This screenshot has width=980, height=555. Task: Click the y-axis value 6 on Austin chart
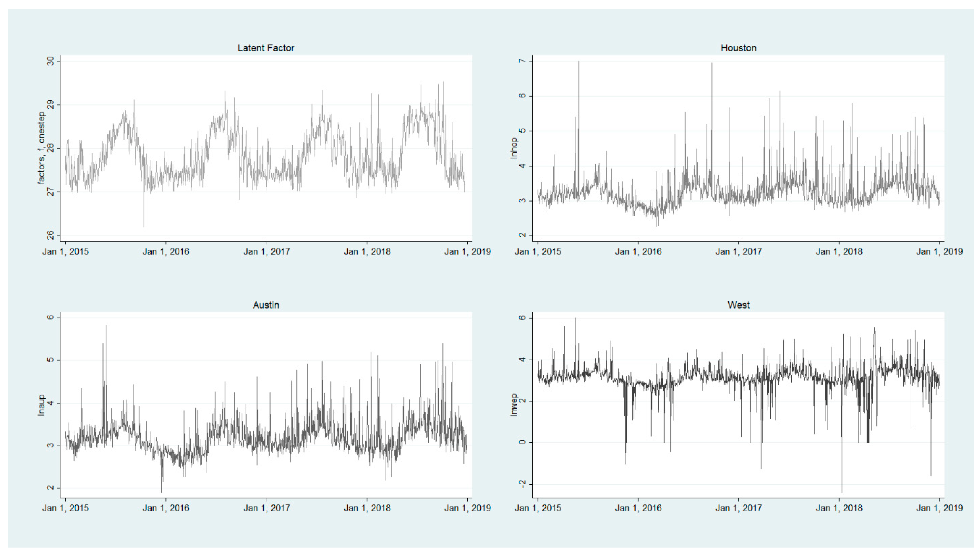pyautogui.click(x=50, y=317)
